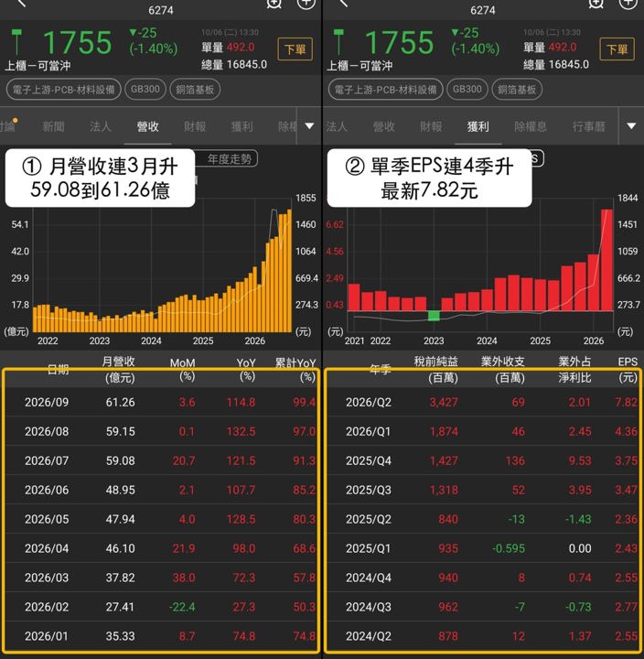
Task: Switch to 法人 tab on right screen
Action: pyautogui.click(x=336, y=126)
